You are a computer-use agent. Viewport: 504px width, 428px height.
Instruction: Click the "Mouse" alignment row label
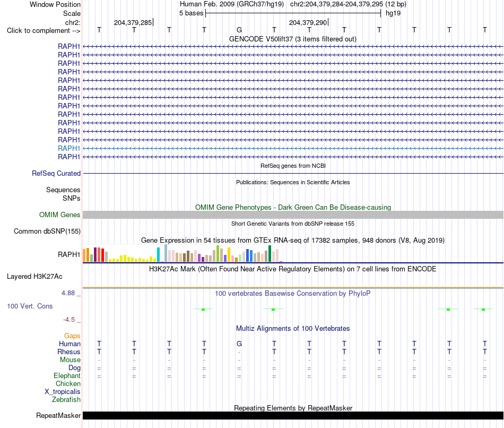(x=70, y=360)
